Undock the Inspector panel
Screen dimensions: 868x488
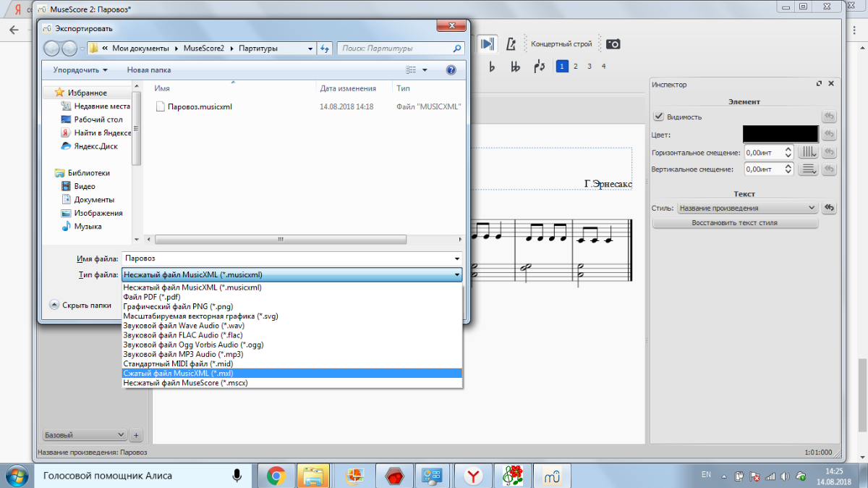click(819, 84)
